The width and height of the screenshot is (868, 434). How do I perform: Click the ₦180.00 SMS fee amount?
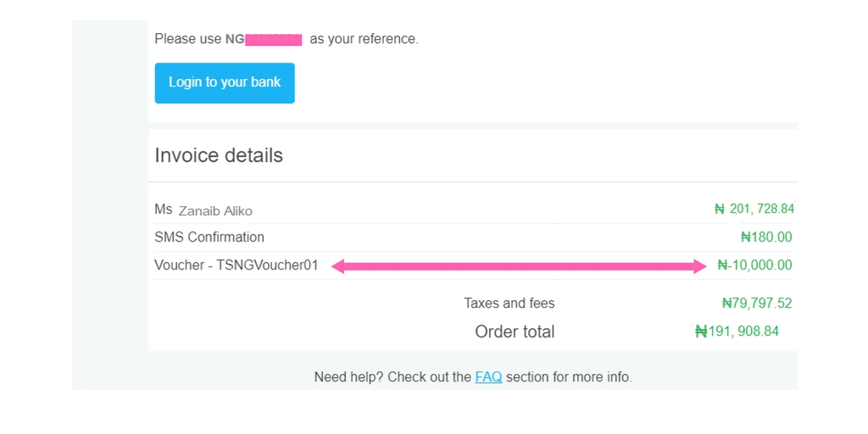click(766, 237)
